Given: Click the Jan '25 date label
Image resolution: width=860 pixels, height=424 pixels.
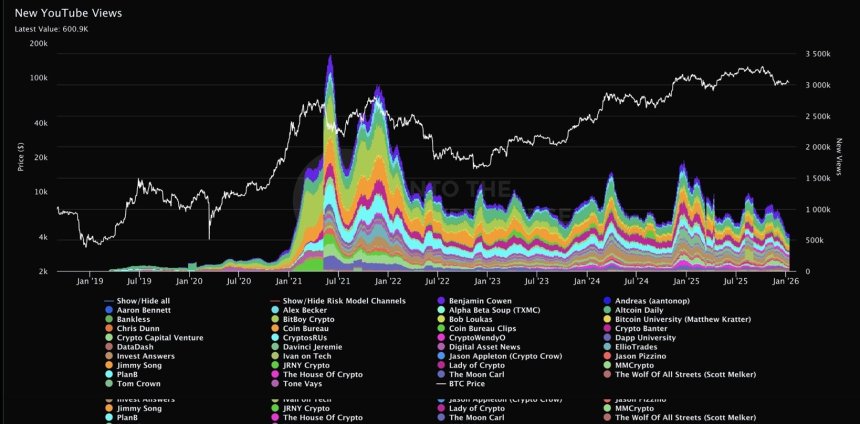Looking at the screenshot, I should (686, 281).
